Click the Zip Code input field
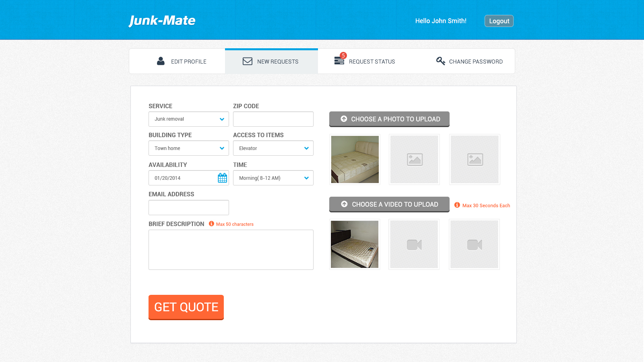644x362 pixels. pyautogui.click(x=273, y=119)
